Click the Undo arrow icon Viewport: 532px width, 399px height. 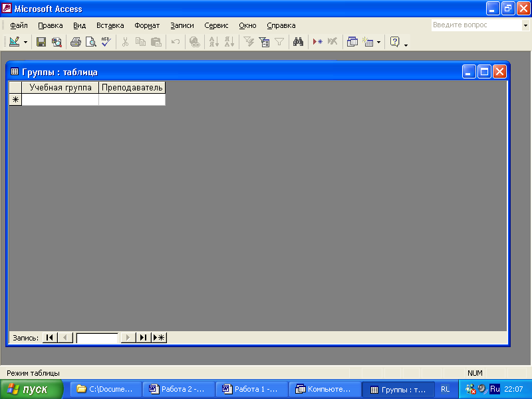176,42
